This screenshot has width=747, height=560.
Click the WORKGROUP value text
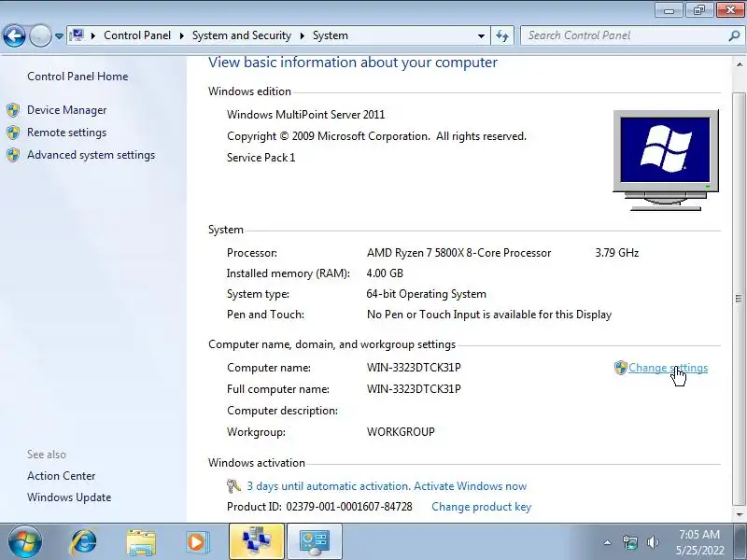(401, 432)
